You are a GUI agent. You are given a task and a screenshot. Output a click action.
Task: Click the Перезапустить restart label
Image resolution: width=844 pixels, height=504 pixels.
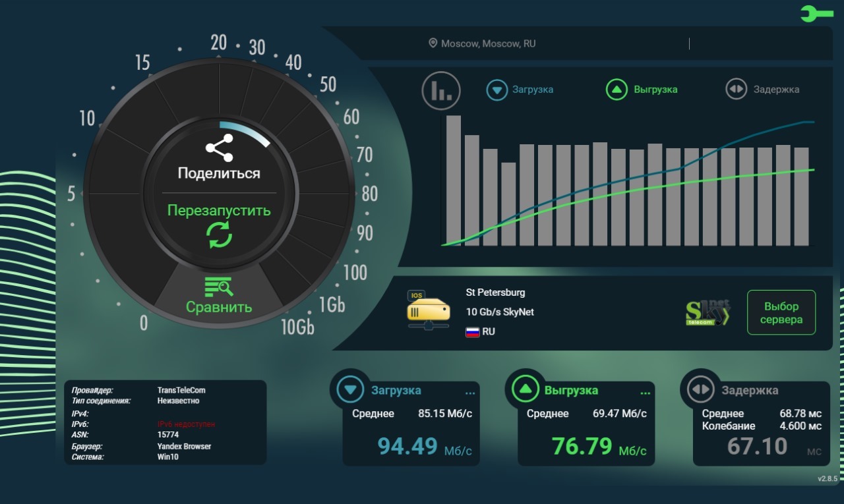[219, 211]
